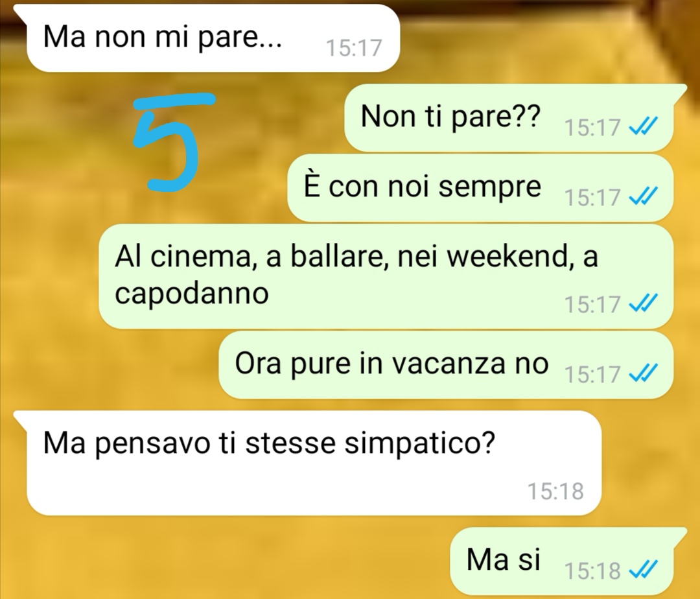Tap the blue ticks on the capodanno message

click(643, 303)
